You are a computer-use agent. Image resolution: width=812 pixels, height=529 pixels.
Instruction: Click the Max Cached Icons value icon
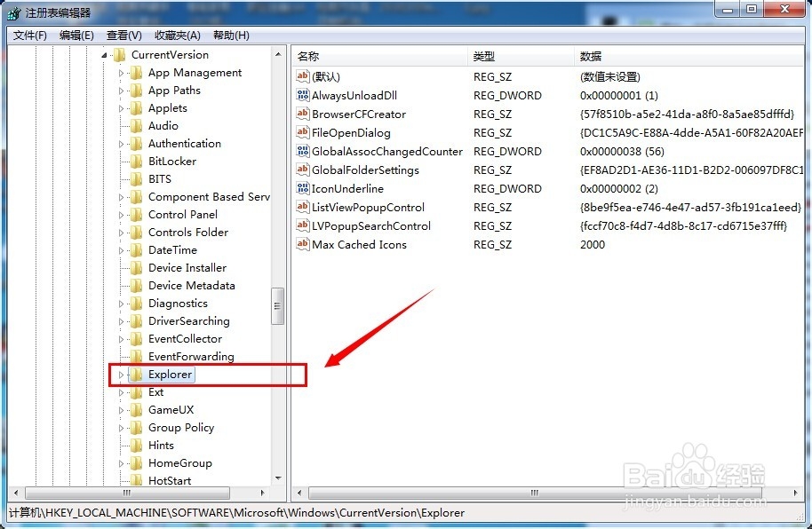point(302,244)
